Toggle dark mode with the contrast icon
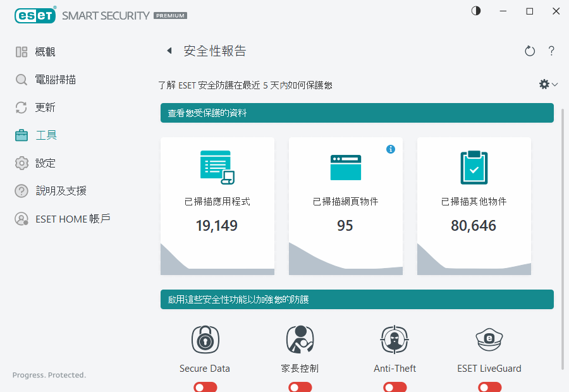569x392 pixels. pos(475,11)
